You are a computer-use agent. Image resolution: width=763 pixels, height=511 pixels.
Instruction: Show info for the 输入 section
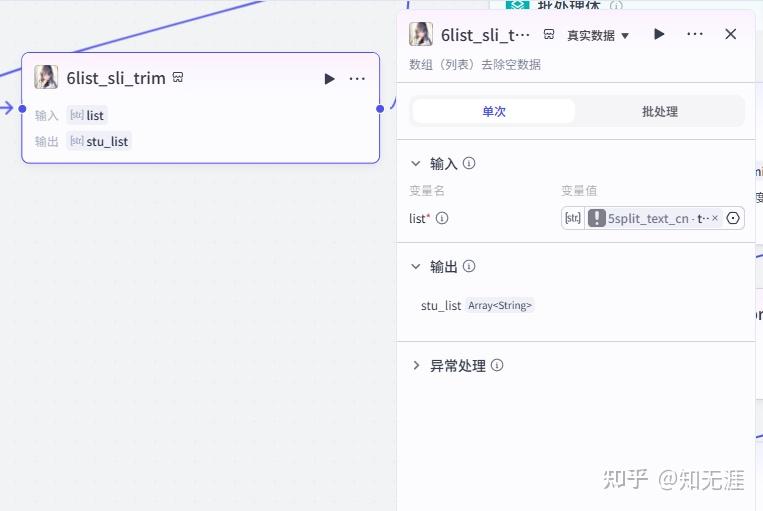click(469, 163)
